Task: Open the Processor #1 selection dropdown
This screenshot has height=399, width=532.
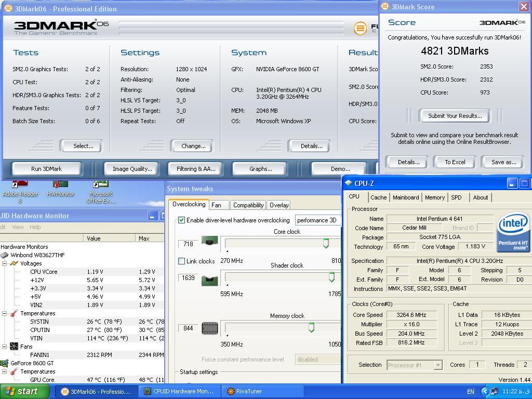Action: point(415,365)
